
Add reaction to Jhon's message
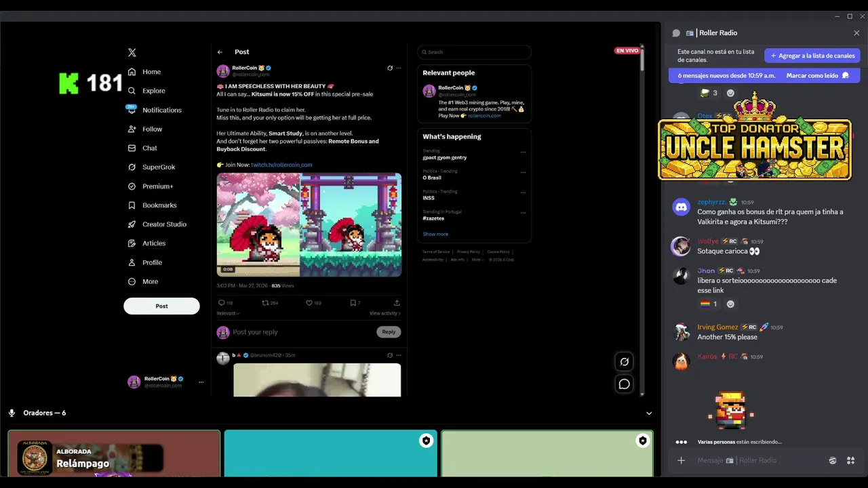click(x=730, y=304)
